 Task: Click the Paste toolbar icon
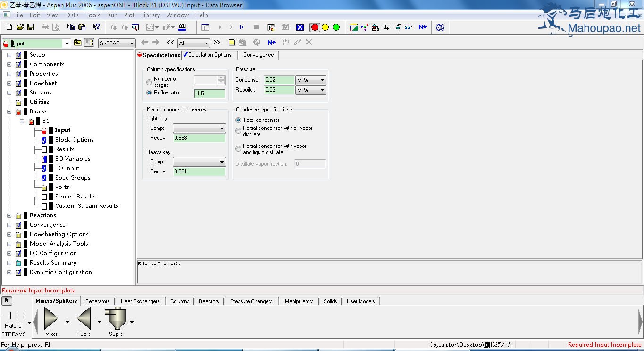(x=82, y=27)
